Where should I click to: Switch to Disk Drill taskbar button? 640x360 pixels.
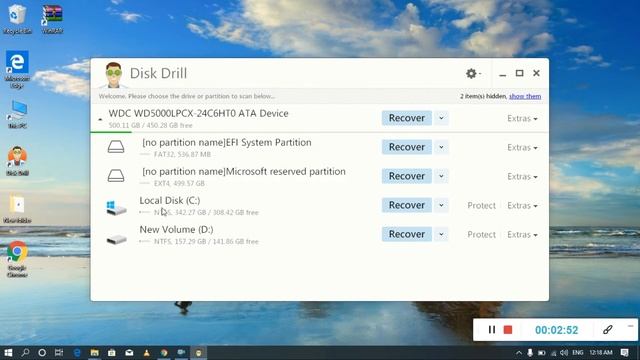click(x=198, y=353)
